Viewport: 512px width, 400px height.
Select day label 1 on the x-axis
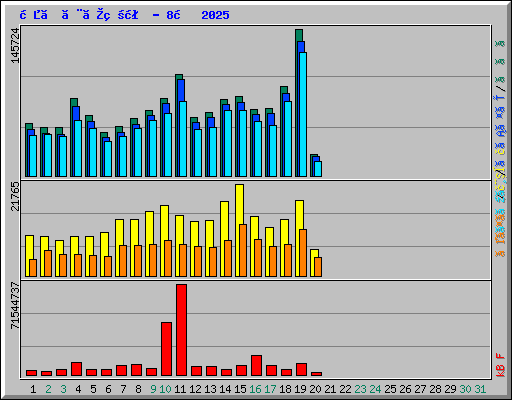tap(33, 389)
